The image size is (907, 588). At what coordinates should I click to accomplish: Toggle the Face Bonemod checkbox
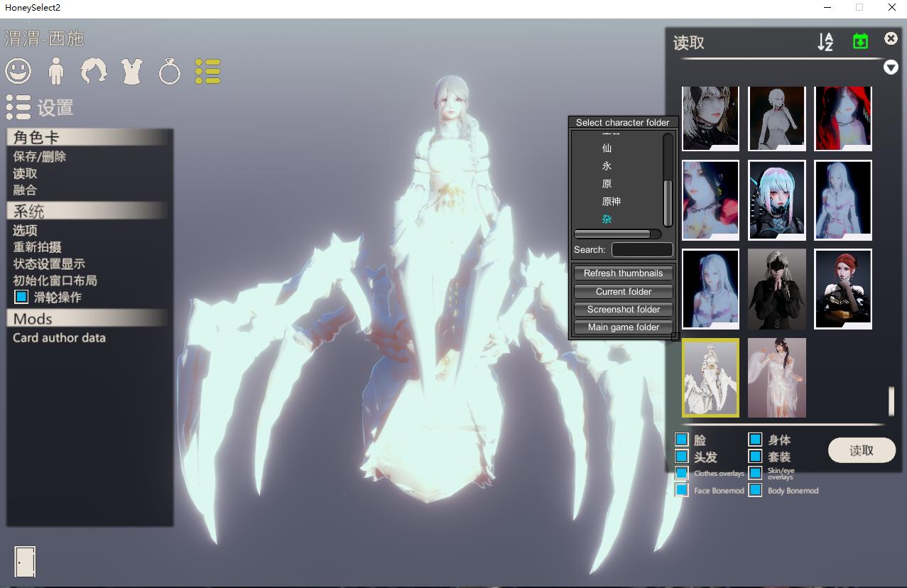(682, 490)
